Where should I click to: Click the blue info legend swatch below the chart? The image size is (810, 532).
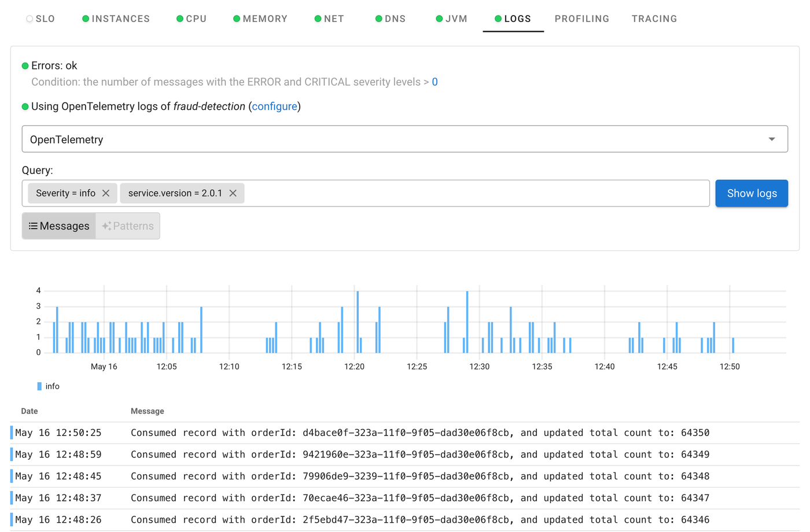(x=39, y=386)
